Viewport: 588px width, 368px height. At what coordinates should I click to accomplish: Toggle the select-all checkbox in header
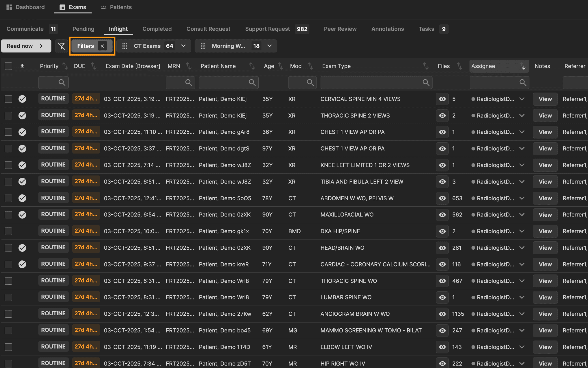point(9,66)
